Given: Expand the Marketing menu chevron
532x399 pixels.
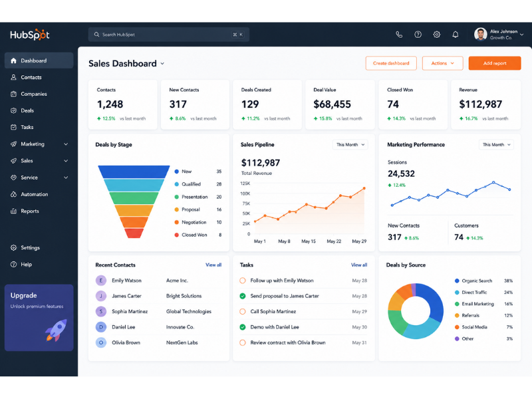Looking at the screenshot, I should pos(66,144).
